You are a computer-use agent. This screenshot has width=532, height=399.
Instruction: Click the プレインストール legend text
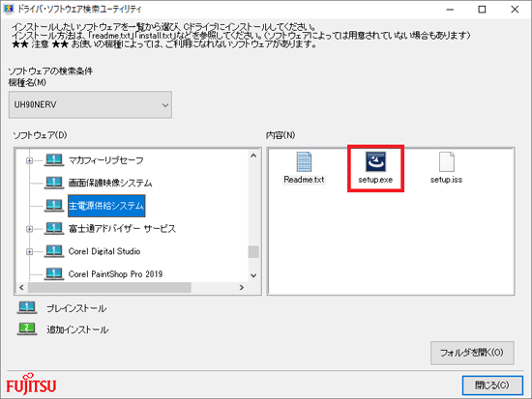point(76,308)
